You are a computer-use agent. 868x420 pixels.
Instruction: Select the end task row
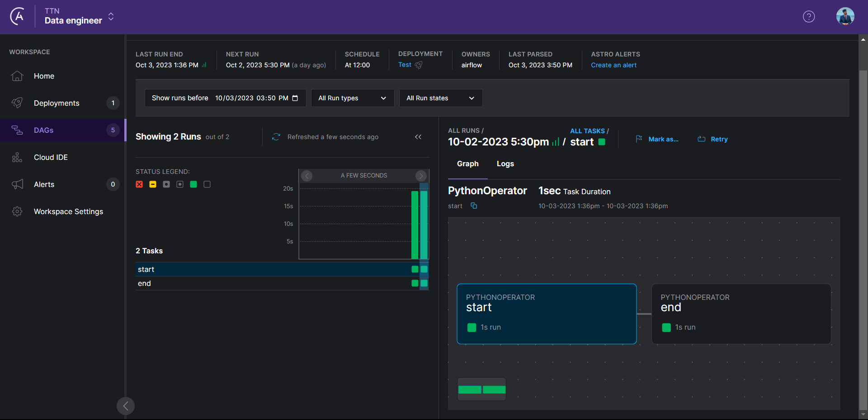(x=282, y=283)
